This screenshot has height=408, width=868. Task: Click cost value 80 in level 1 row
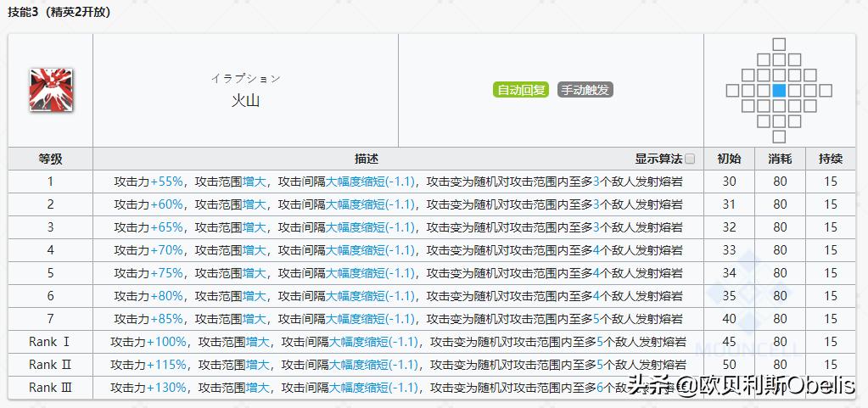(x=780, y=182)
